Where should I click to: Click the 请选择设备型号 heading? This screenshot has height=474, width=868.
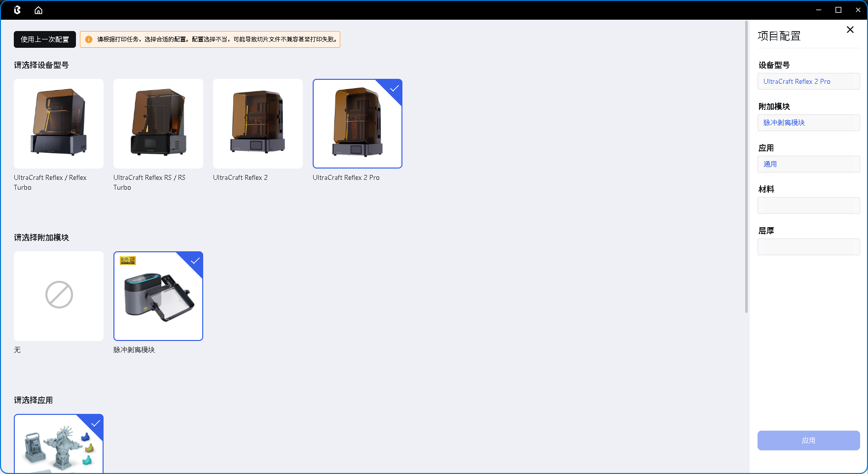[41, 65]
